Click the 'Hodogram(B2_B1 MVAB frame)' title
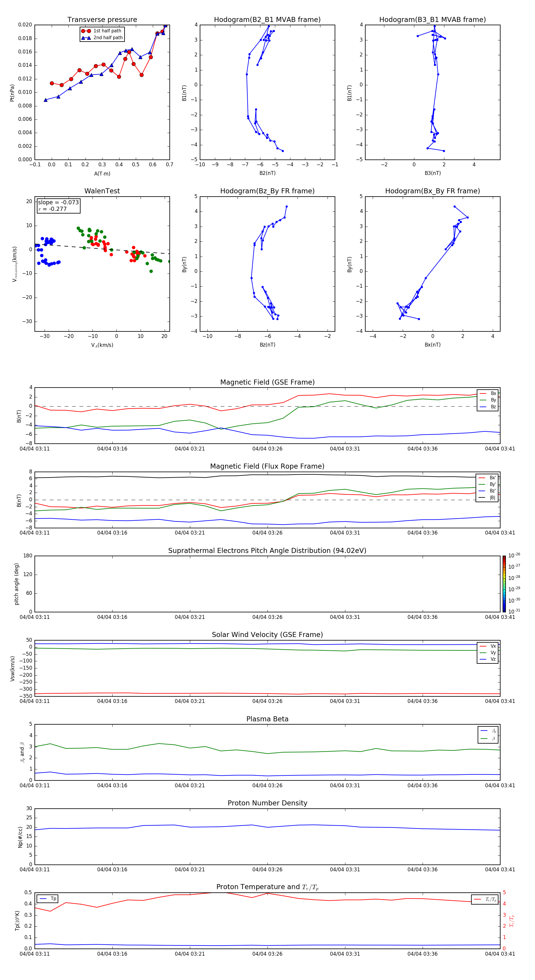 pyautogui.click(x=267, y=20)
